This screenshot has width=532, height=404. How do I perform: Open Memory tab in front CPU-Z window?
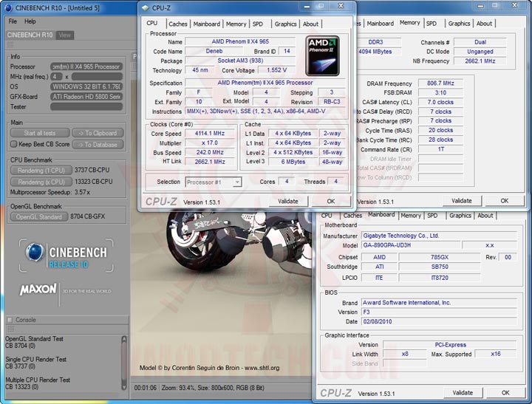click(236, 24)
